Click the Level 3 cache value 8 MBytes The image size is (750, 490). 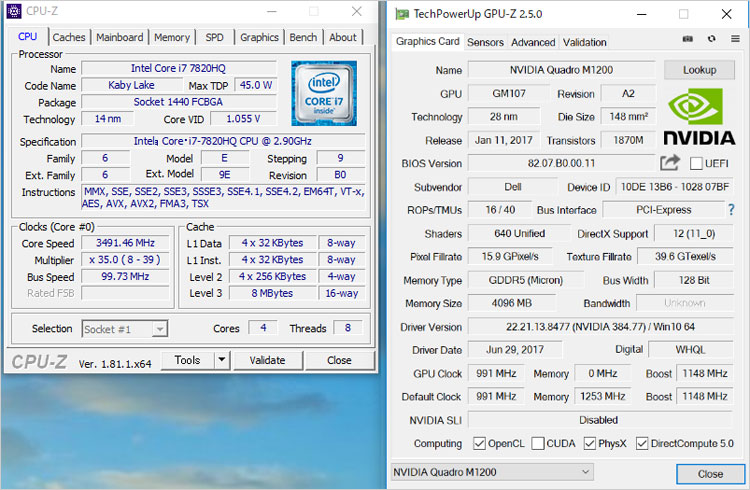(x=273, y=293)
